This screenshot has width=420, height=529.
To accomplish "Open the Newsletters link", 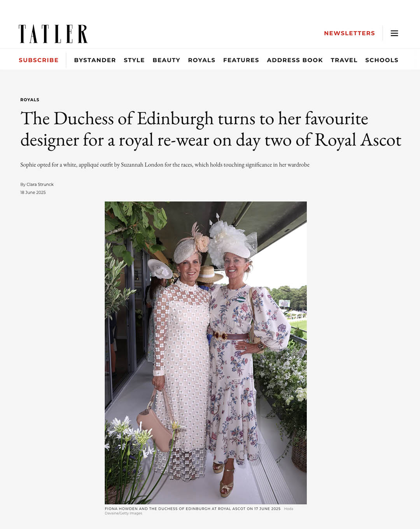I will 349,33.
